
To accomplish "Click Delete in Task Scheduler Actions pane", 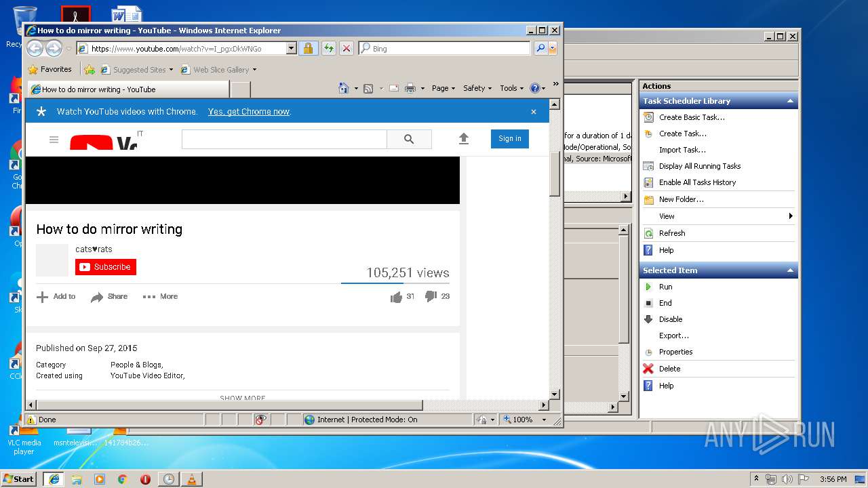I will click(669, 369).
